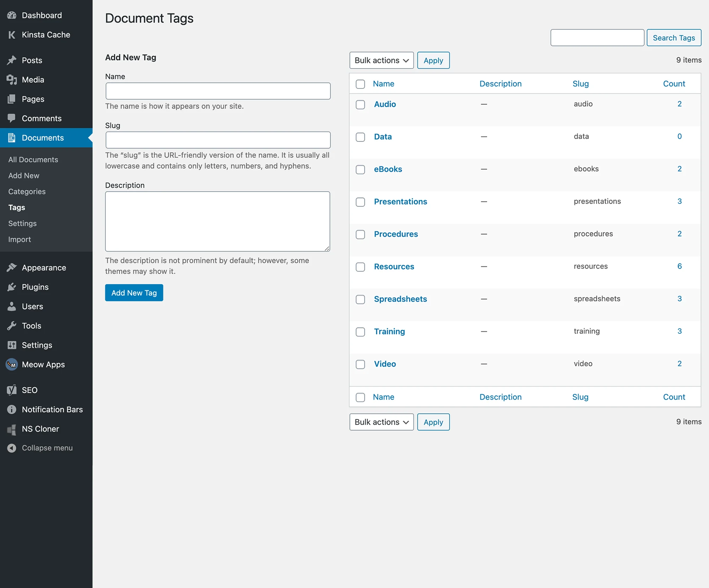This screenshot has height=588, width=709.
Task: Check the box next to the Audio tag
Action: (360, 105)
